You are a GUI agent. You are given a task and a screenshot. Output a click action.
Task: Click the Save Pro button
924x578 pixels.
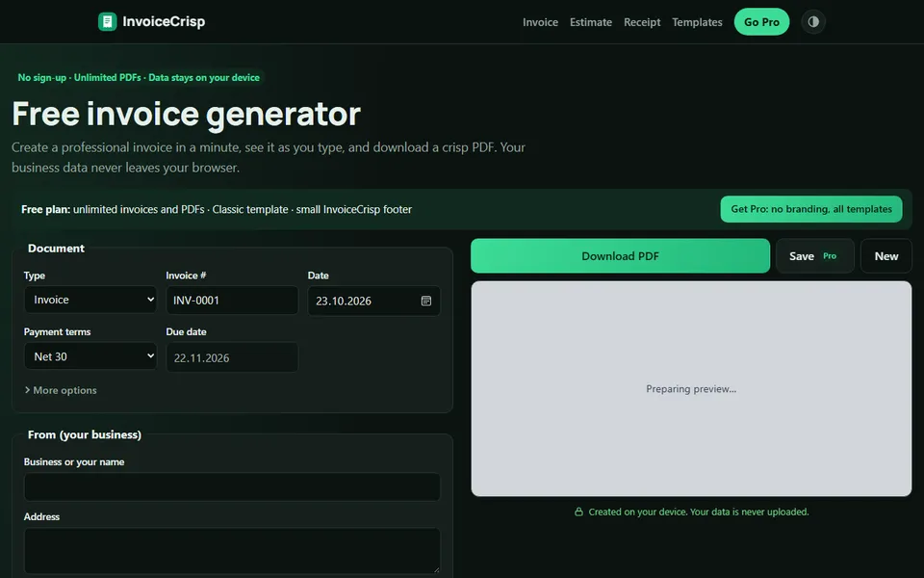814,256
